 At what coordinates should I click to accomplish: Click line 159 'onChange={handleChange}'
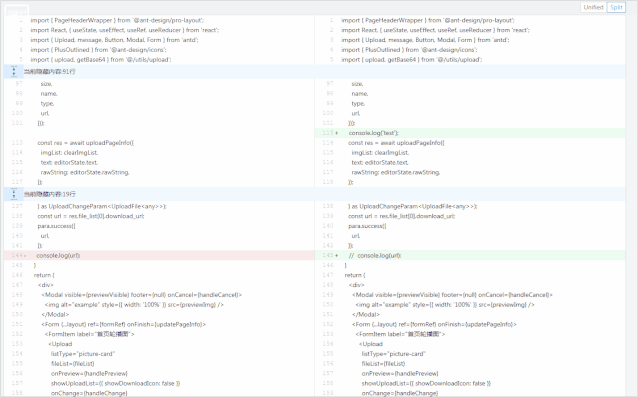pos(400,393)
